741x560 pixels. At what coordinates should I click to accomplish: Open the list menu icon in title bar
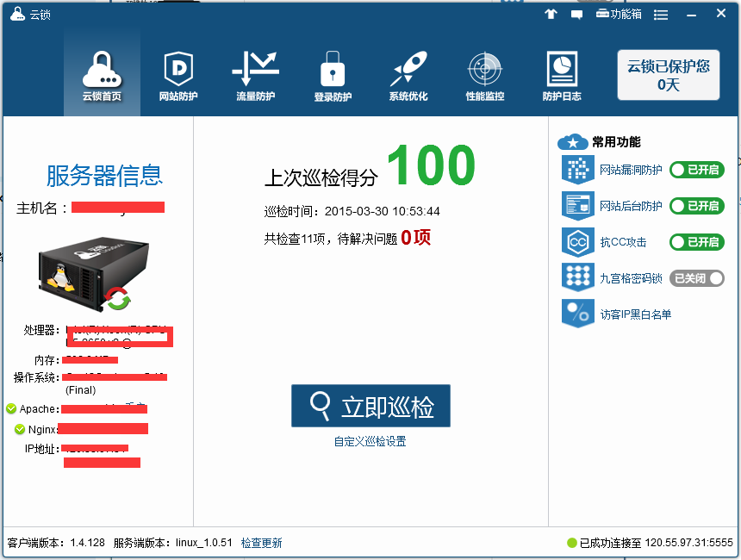pyautogui.click(x=661, y=15)
